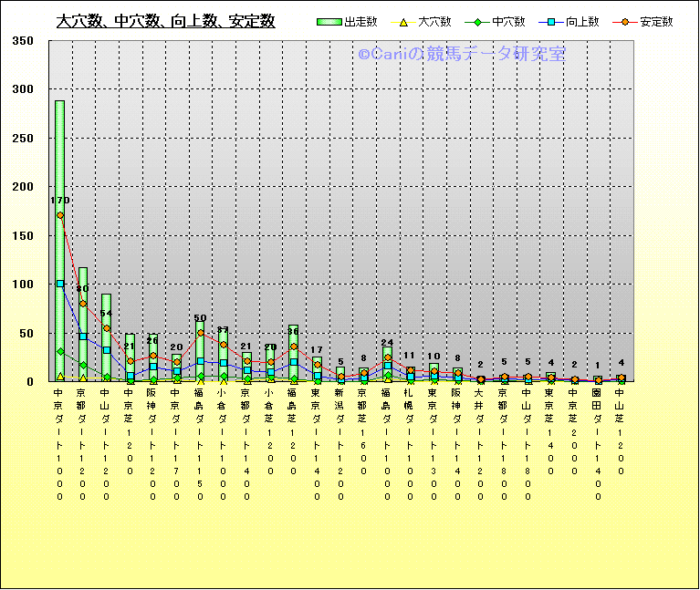Click the 札幌ダート1000 x-axis category label
Screen dimensions: 700x590
click(x=411, y=444)
